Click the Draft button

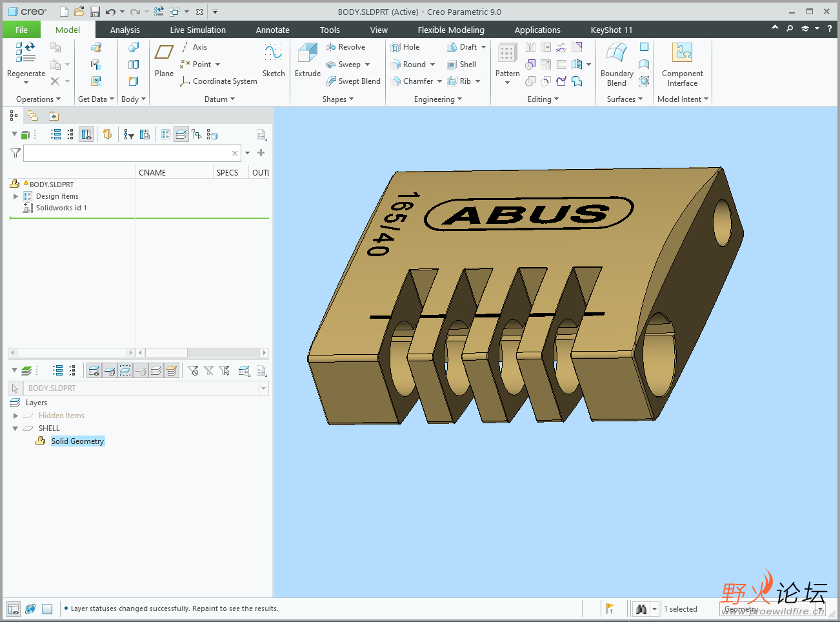point(462,47)
